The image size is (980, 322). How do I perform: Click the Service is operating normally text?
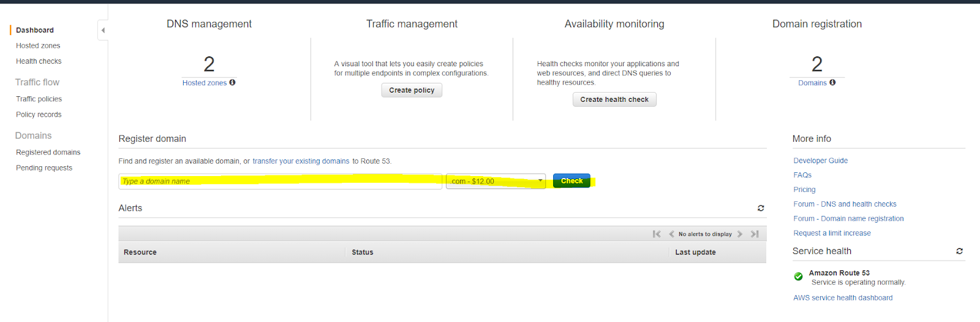[858, 283]
